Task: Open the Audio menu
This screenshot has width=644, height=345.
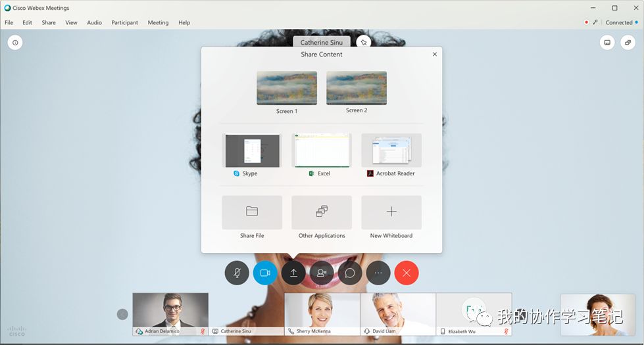Action: click(94, 22)
